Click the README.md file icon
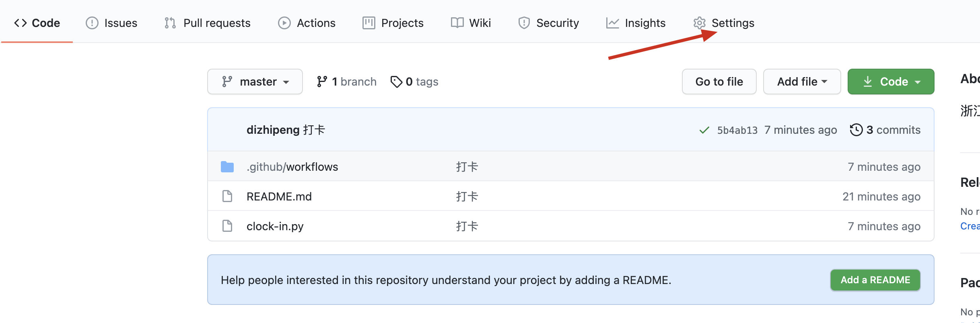Viewport: 980px width, 323px height. tap(227, 196)
